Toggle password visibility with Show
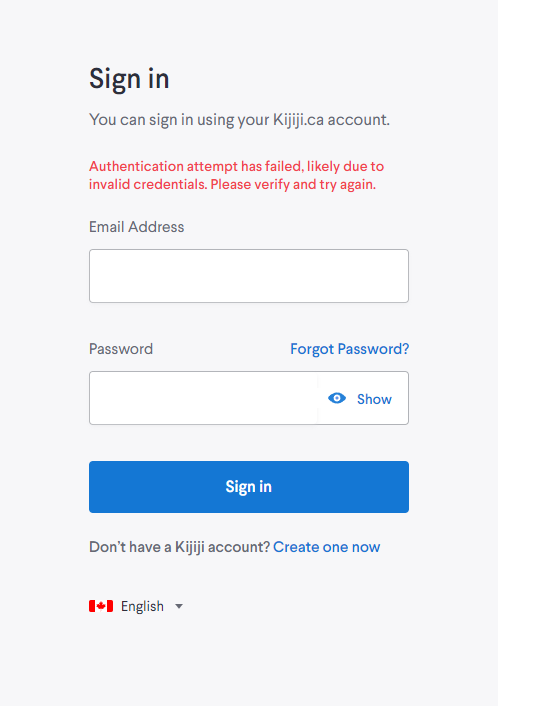This screenshot has height=706, width=546. [x=360, y=398]
